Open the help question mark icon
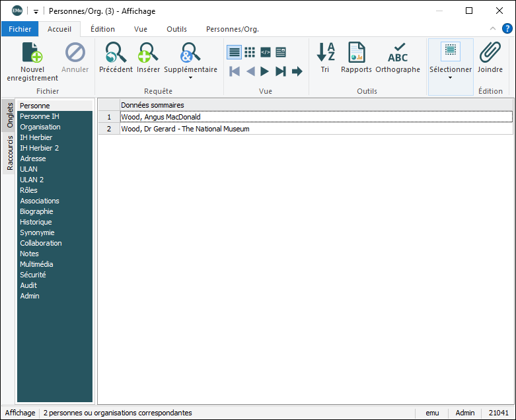 507,29
